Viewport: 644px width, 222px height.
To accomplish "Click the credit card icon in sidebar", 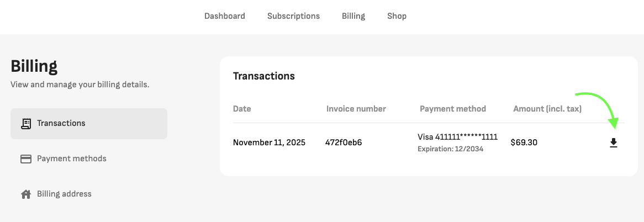I will coord(25,158).
